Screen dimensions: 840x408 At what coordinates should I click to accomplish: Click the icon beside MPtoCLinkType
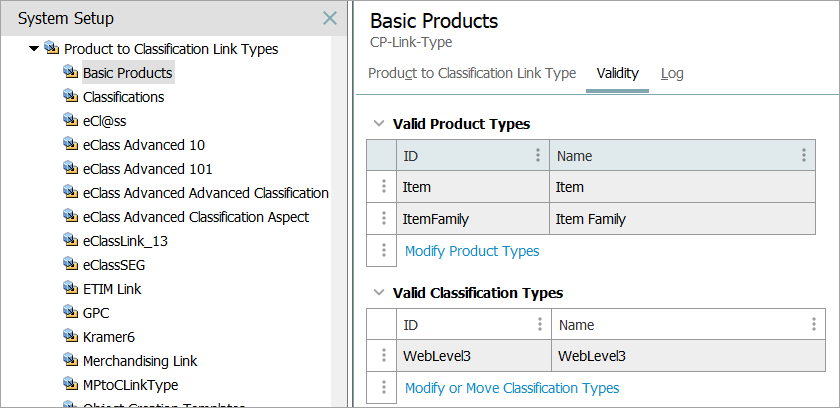(x=71, y=384)
